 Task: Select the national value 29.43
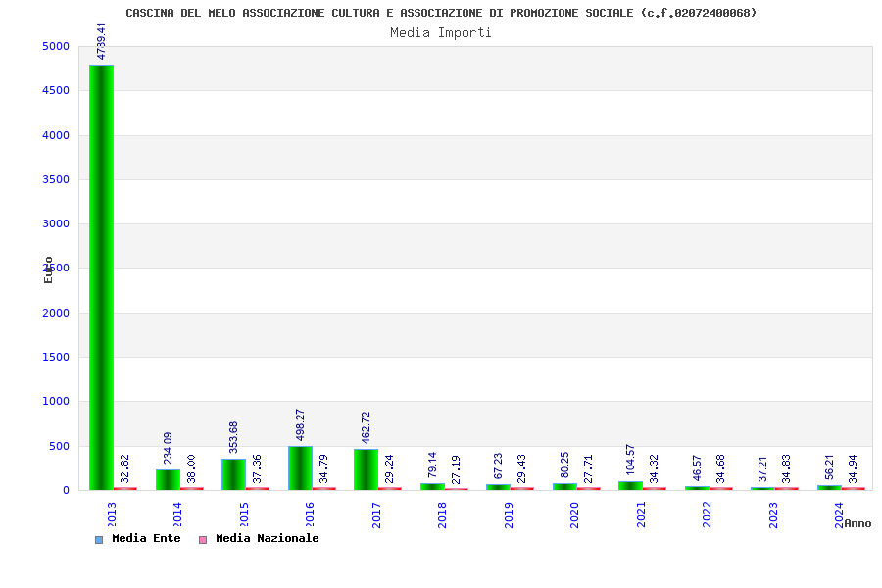[521, 469]
